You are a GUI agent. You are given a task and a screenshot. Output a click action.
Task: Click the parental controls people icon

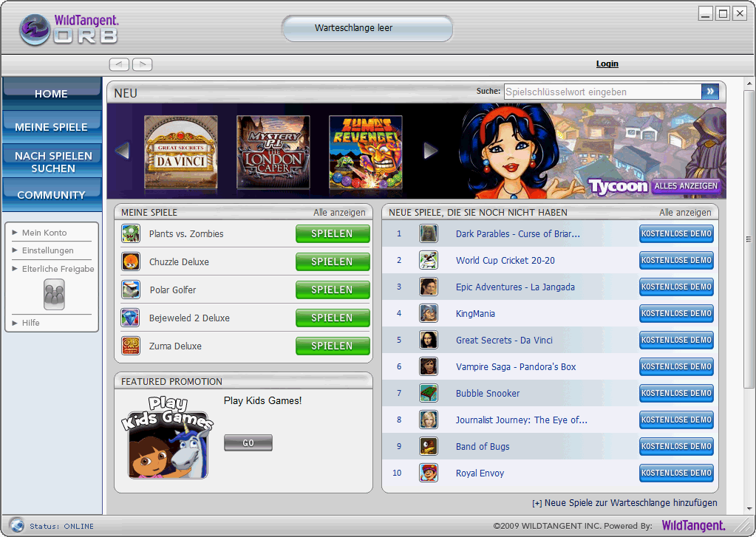[54, 295]
